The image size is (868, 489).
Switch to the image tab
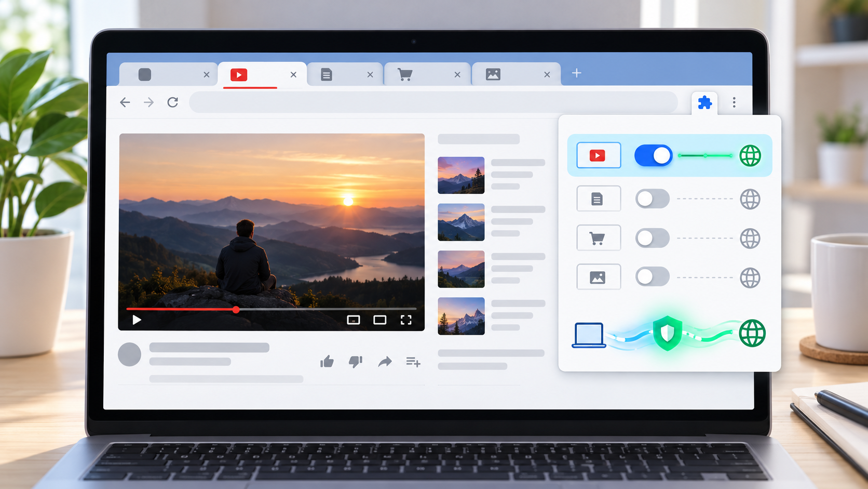pyautogui.click(x=516, y=74)
